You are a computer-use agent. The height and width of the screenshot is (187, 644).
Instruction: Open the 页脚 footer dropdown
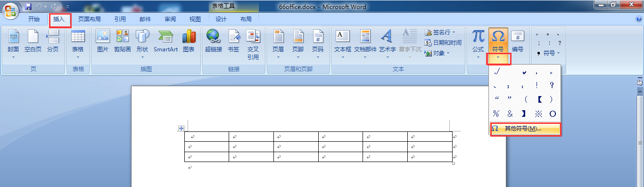pos(298,44)
